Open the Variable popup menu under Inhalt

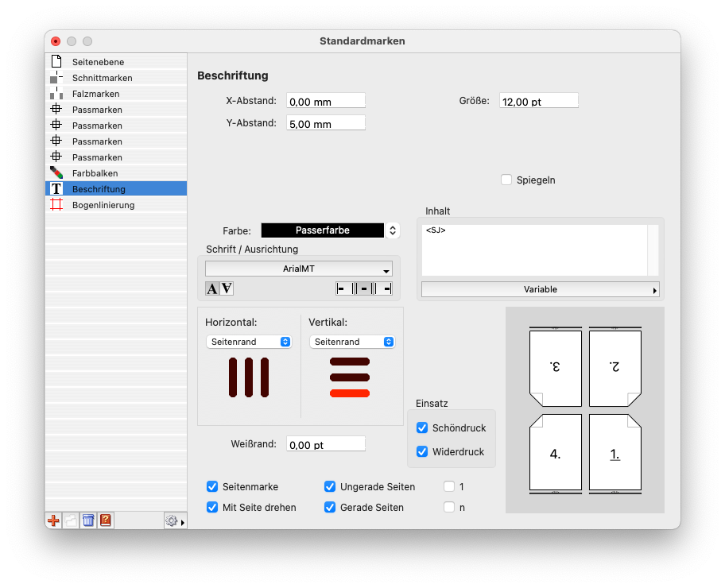tap(540, 289)
